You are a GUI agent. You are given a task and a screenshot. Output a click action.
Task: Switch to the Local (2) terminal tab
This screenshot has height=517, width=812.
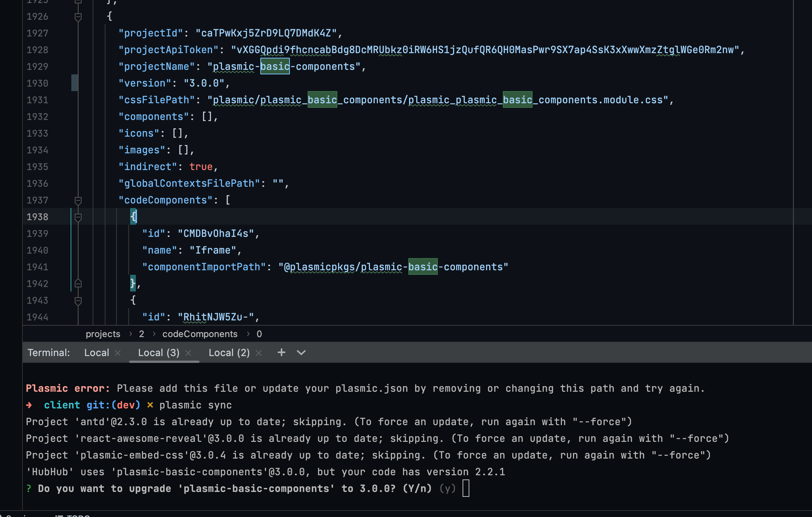point(229,353)
